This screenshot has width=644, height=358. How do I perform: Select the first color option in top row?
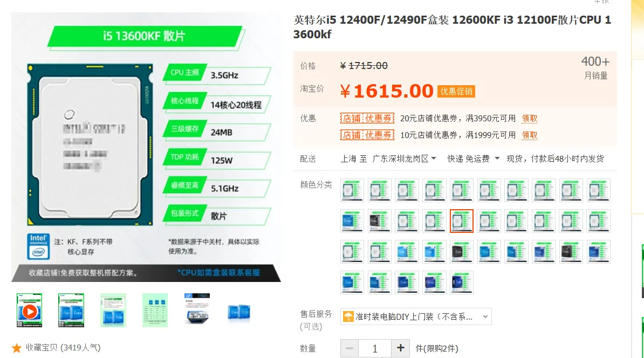click(x=352, y=190)
